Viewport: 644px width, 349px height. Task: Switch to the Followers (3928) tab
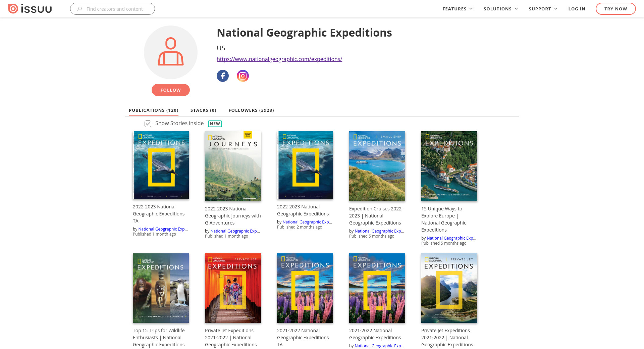[251, 110]
